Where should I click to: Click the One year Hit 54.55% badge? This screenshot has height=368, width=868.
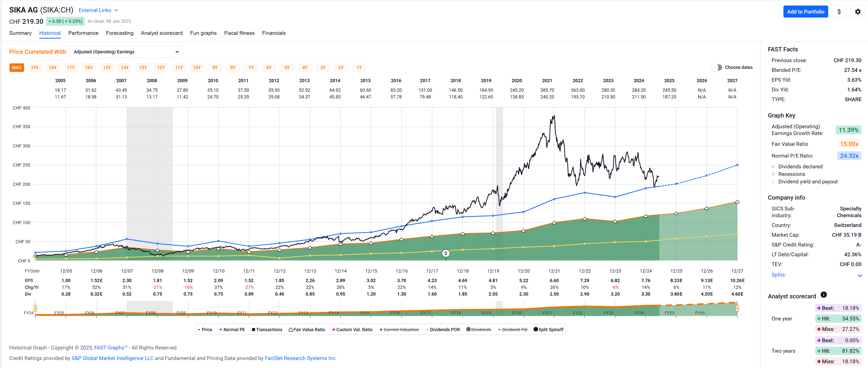click(838, 319)
